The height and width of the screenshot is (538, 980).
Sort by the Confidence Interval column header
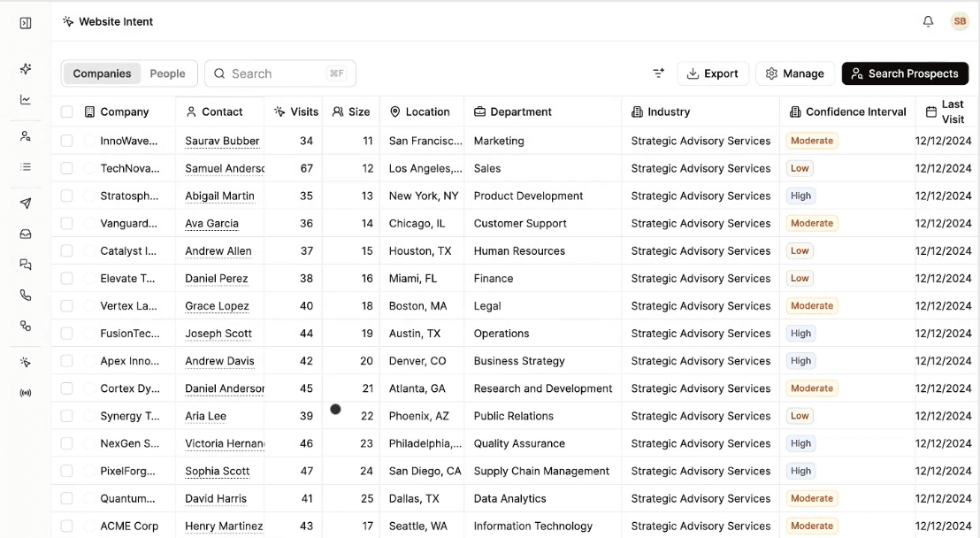[848, 112]
